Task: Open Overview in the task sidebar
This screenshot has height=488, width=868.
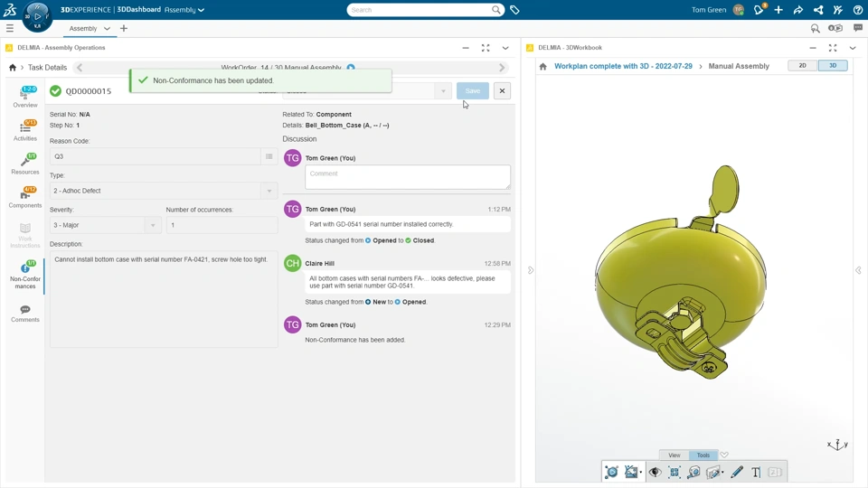Action: [25, 97]
